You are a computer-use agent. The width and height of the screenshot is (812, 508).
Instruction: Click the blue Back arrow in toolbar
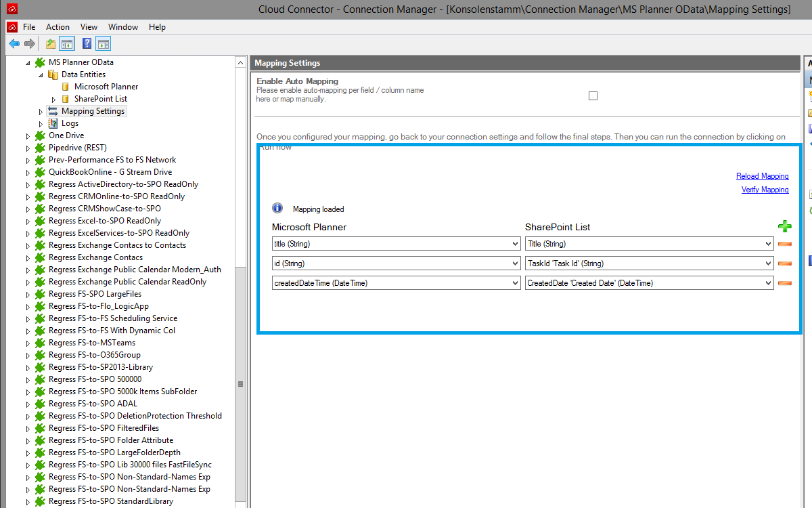click(14, 44)
